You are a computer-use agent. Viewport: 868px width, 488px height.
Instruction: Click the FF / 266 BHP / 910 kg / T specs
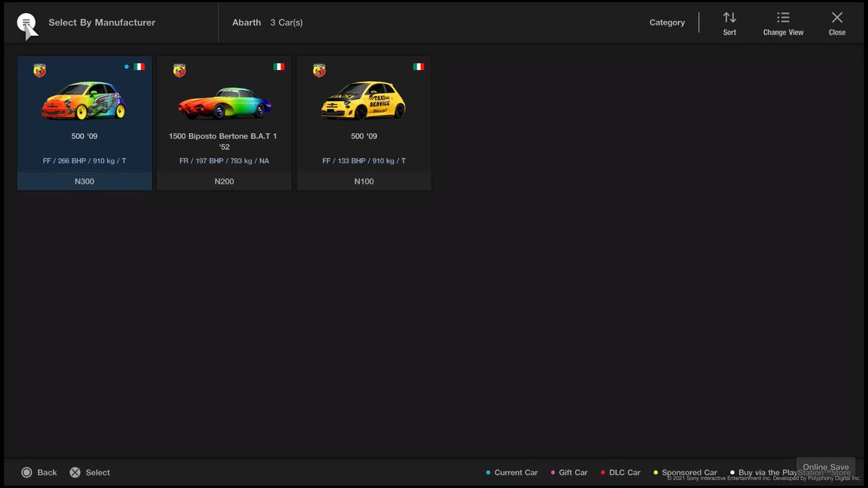(85, 160)
